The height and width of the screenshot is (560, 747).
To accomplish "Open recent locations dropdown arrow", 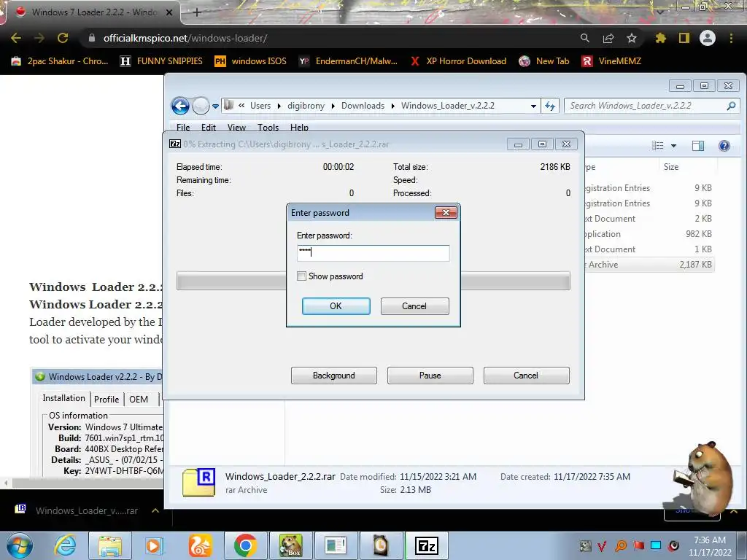I will click(215, 106).
